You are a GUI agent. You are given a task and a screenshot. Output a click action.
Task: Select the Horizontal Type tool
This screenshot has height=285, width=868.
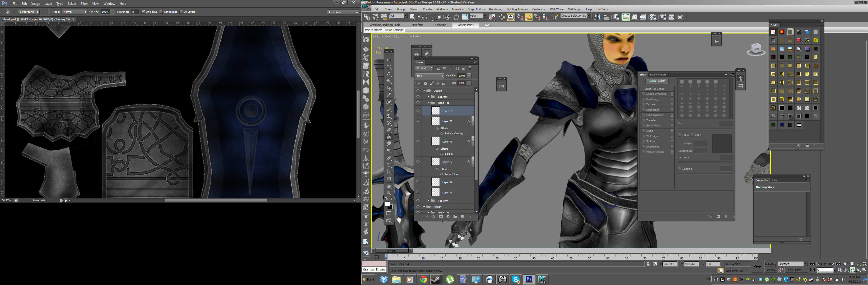click(x=389, y=165)
